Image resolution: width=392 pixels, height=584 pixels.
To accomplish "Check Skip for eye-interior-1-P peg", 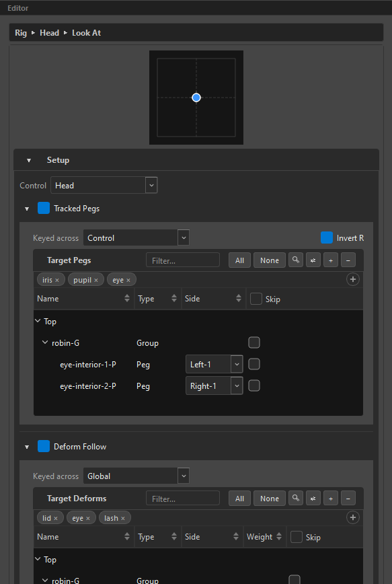I will (254, 364).
